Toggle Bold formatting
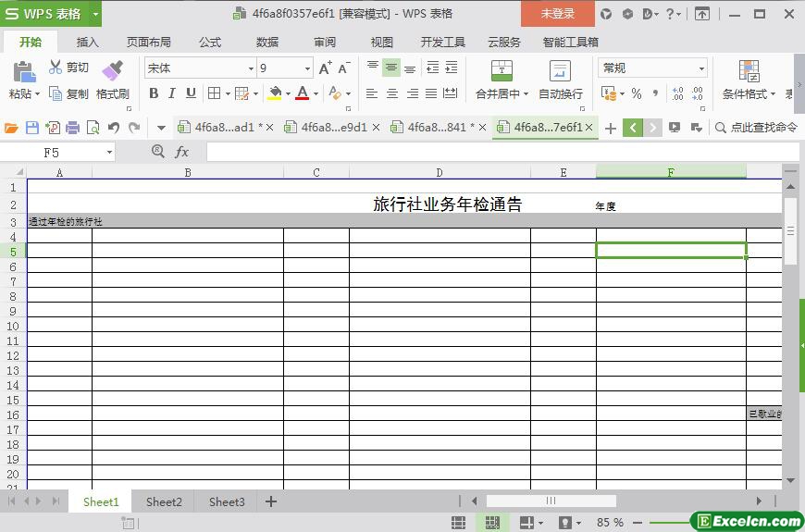The height and width of the screenshot is (532, 805). coord(154,93)
